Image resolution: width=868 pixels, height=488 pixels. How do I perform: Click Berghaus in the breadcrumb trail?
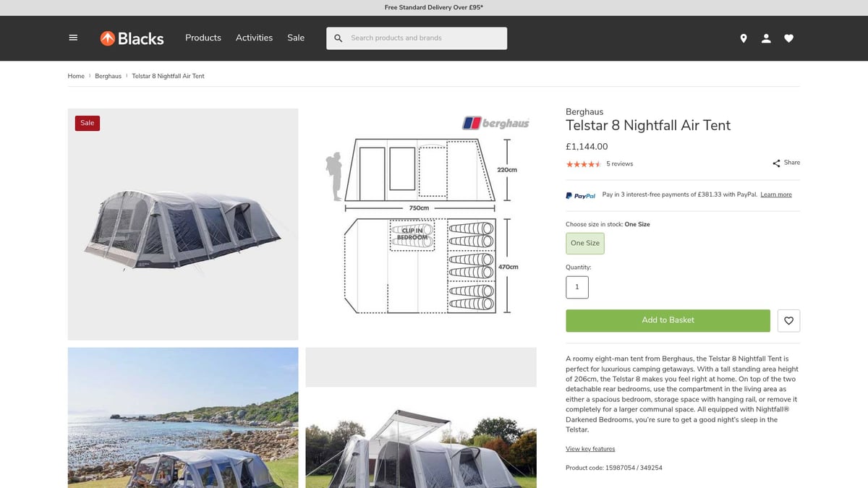click(x=108, y=75)
